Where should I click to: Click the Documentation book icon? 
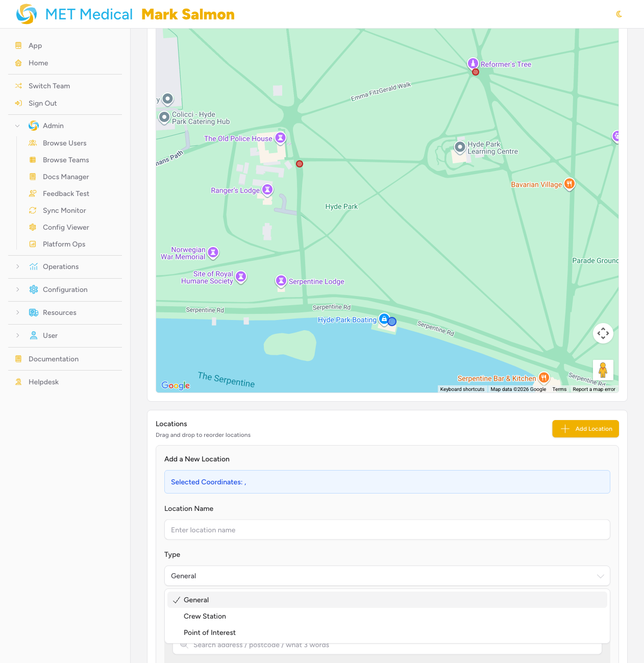(18, 359)
